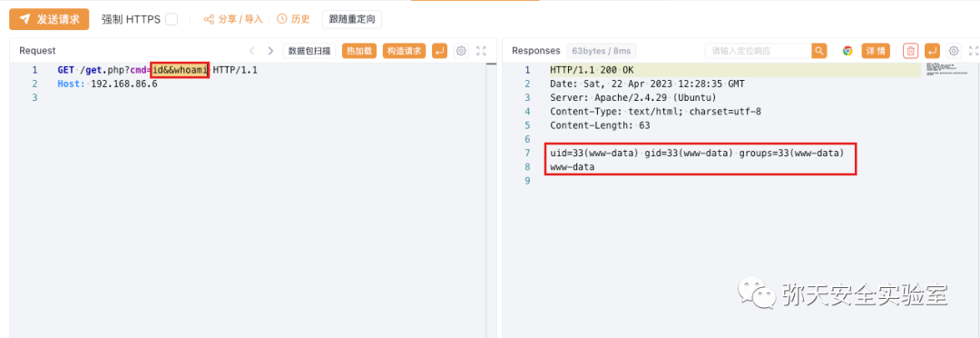Click the 跟随重定向 follow redirect button

352,19
